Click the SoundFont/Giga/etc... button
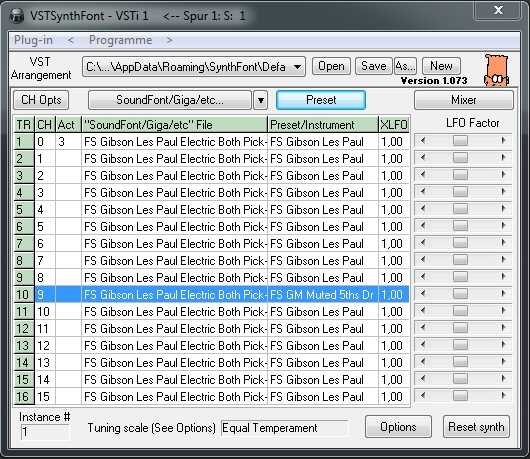The width and height of the screenshot is (530, 459). tap(170, 100)
